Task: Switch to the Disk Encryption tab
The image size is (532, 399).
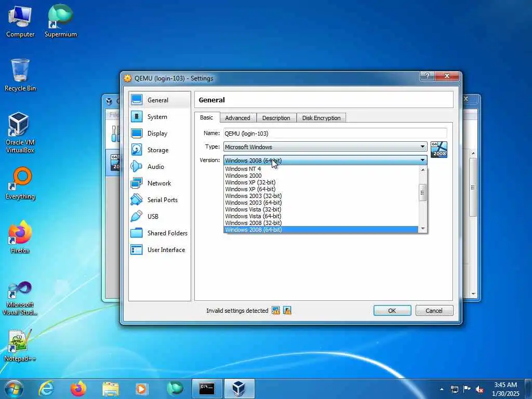Action: [321, 118]
